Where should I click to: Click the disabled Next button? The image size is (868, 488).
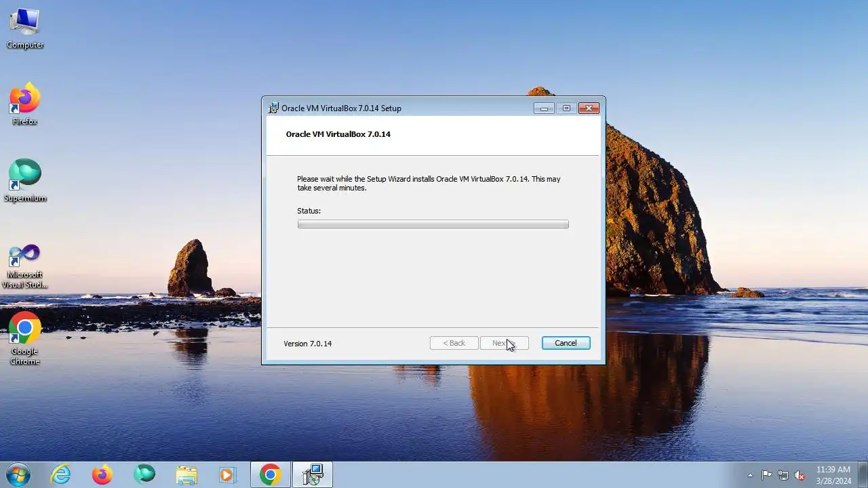(504, 343)
